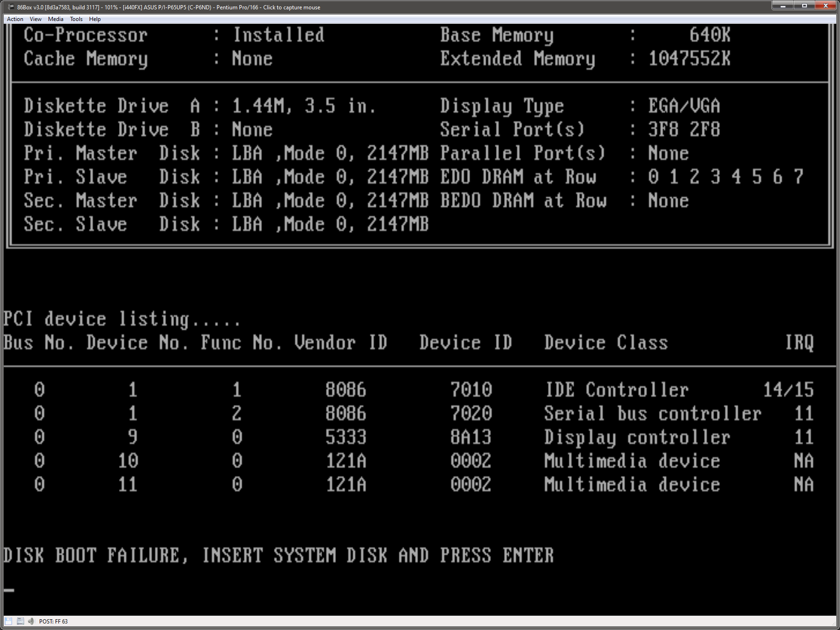The height and width of the screenshot is (630, 840).
Task: Open the View menu
Action: tap(35, 19)
